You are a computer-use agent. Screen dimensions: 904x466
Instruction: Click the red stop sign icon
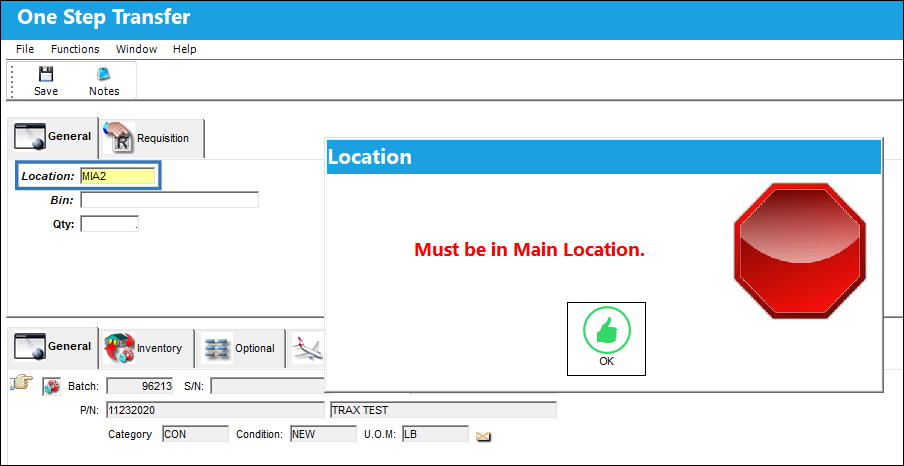tap(800, 251)
